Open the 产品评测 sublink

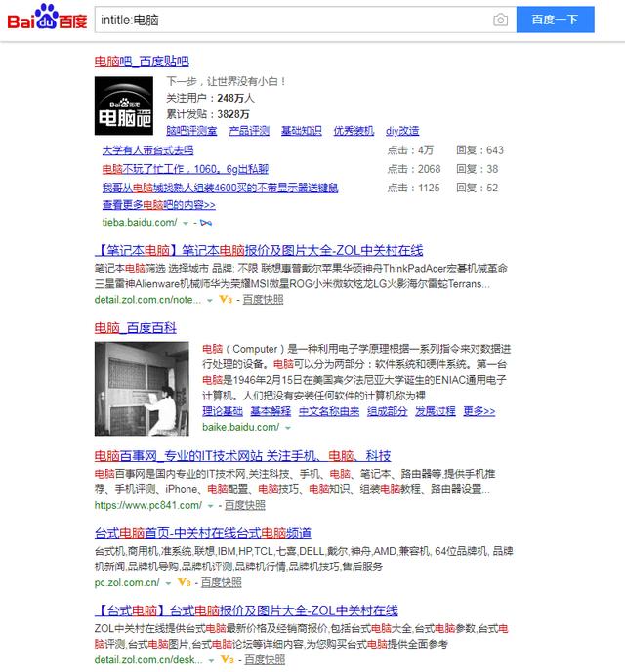[249, 131]
